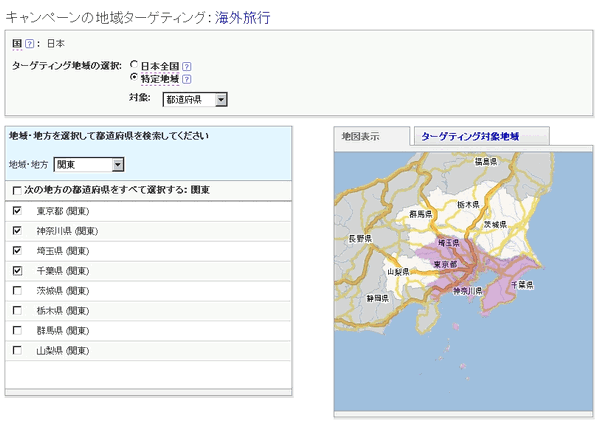The width and height of the screenshot is (600, 430).
Task: Click the 埼玉県 (関東) list text
Action: coord(63,251)
